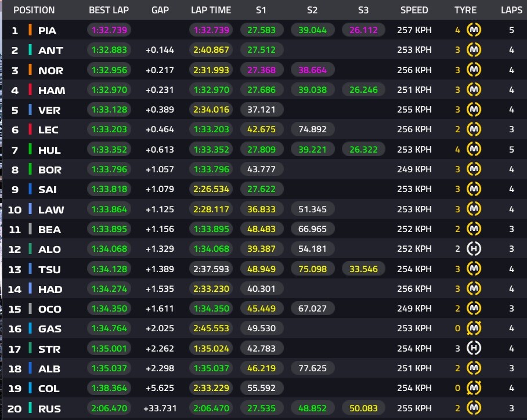Click TSU's S3 time 33.546
The width and height of the screenshot is (527, 420).
point(363,269)
